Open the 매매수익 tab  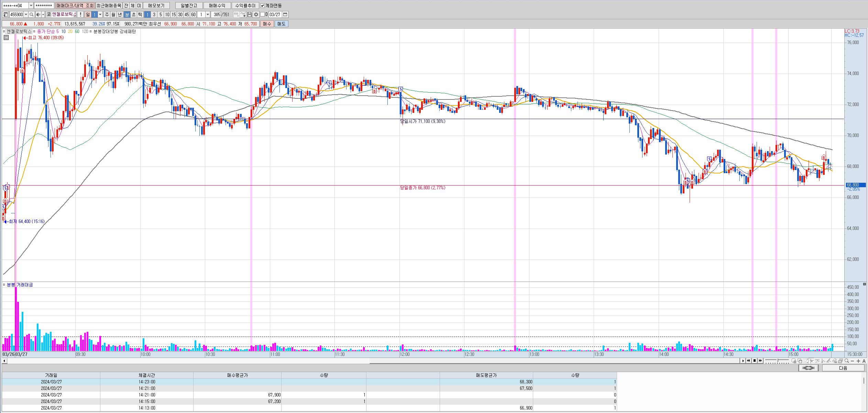(x=217, y=6)
